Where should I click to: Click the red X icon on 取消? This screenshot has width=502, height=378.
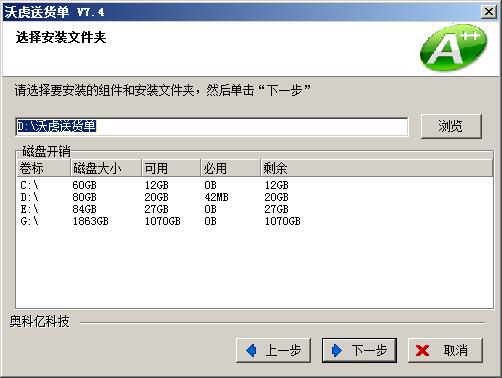pos(422,351)
